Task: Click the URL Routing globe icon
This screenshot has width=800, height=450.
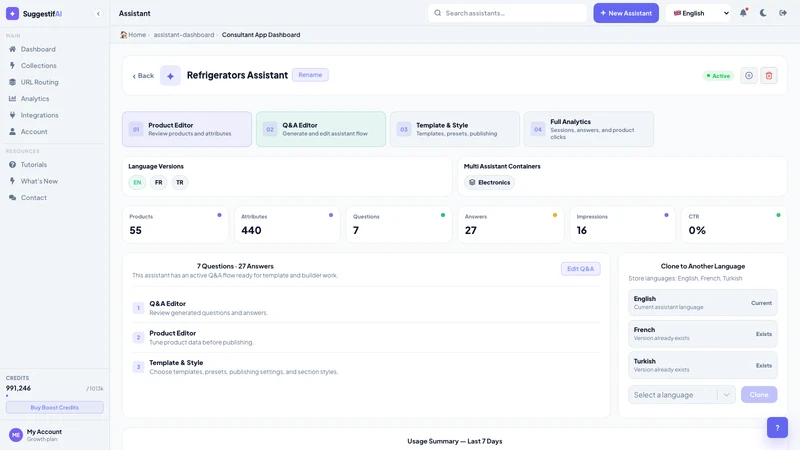Action: pos(12,82)
